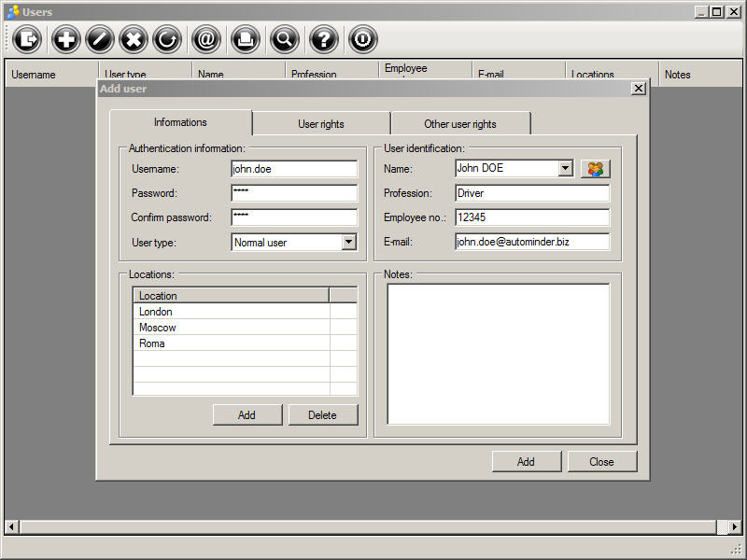The width and height of the screenshot is (747, 560).
Task: Select the Moscow row in the Locations list
Action: (x=231, y=328)
